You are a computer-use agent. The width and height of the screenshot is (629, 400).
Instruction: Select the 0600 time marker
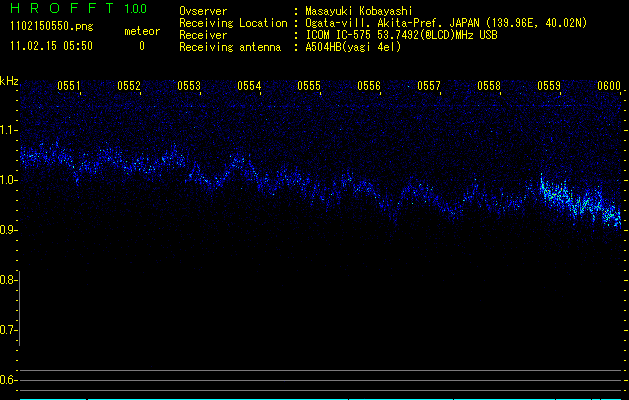(609, 86)
